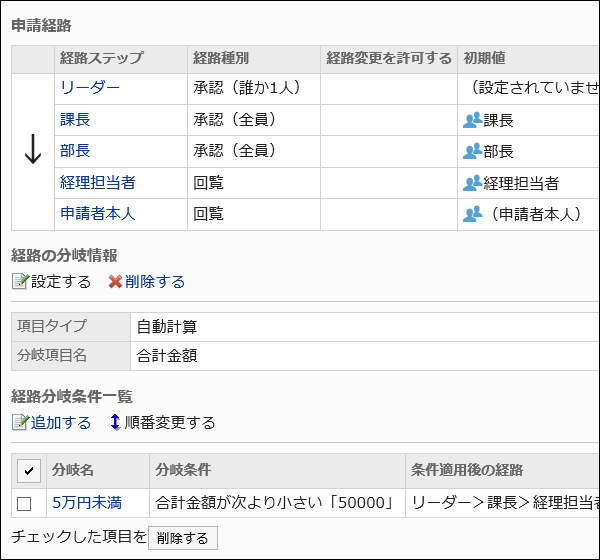
Task: Click the 設定する text under 経路の分岐情報
Action: coord(61,282)
